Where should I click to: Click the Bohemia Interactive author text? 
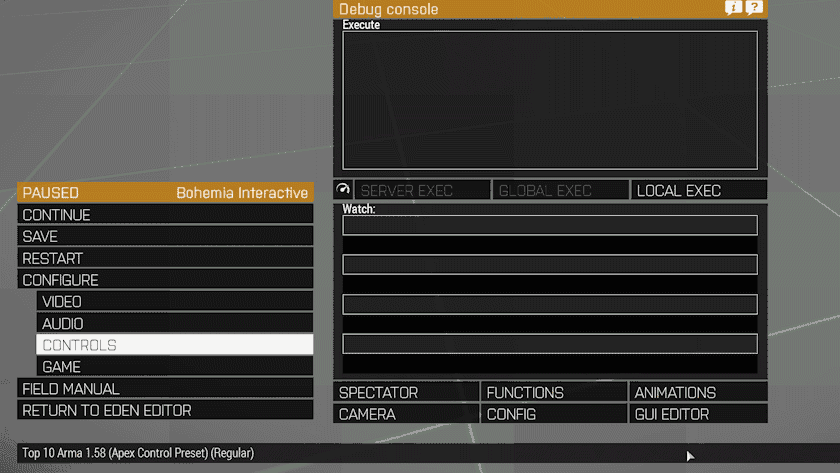pos(242,193)
